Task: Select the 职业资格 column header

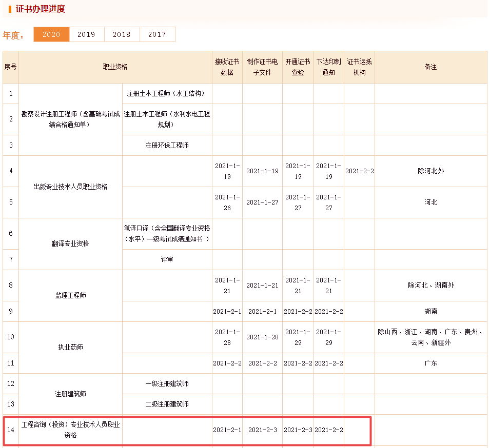Action: (x=116, y=67)
